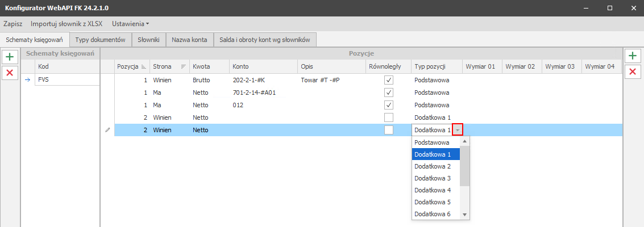Delete position using right red X icon

pos(631,72)
